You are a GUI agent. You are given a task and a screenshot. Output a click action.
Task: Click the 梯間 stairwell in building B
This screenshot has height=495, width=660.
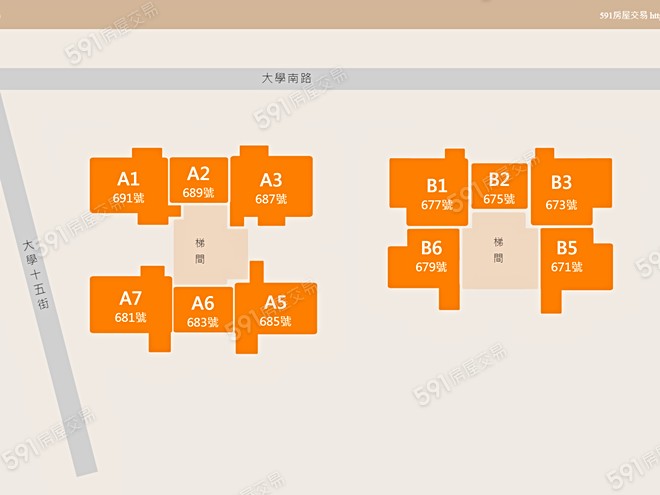coord(498,250)
